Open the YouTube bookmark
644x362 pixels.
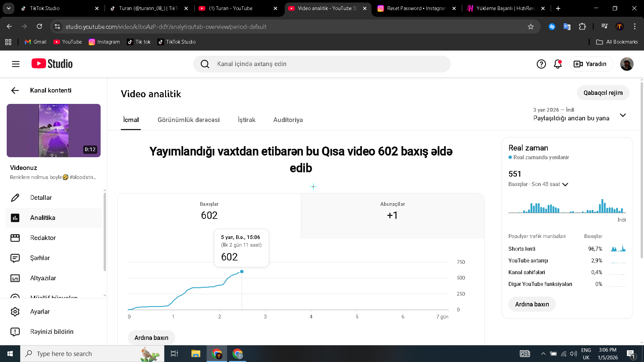point(67,42)
